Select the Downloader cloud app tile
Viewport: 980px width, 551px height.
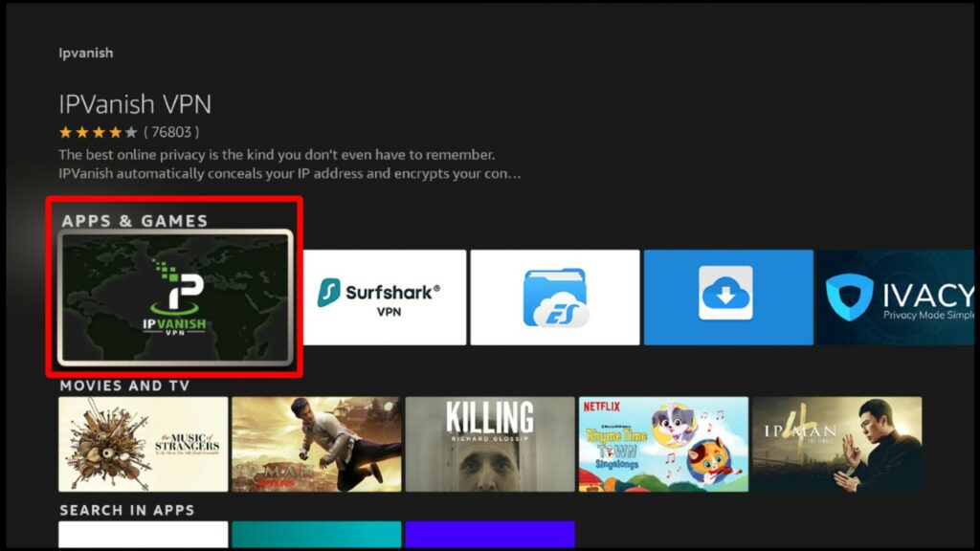(728, 298)
